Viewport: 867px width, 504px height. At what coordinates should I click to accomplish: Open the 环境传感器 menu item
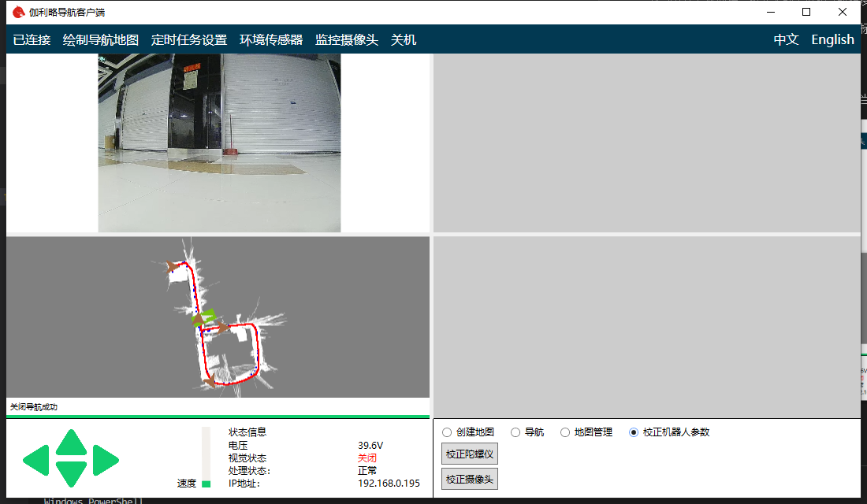coord(271,40)
